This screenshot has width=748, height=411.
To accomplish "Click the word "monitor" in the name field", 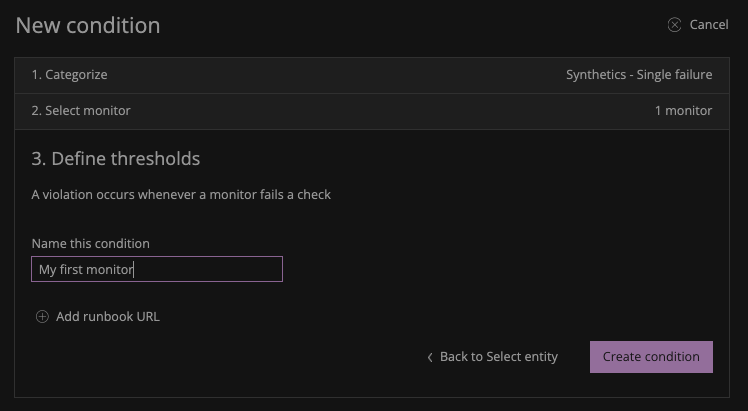I will pos(112,270).
